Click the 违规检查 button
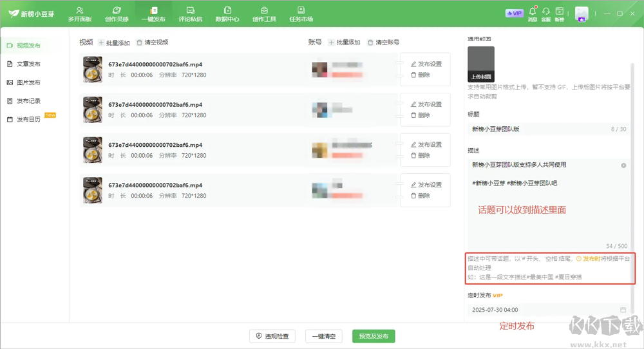Image resolution: width=644 pixels, height=349 pixels. (273, 336)
